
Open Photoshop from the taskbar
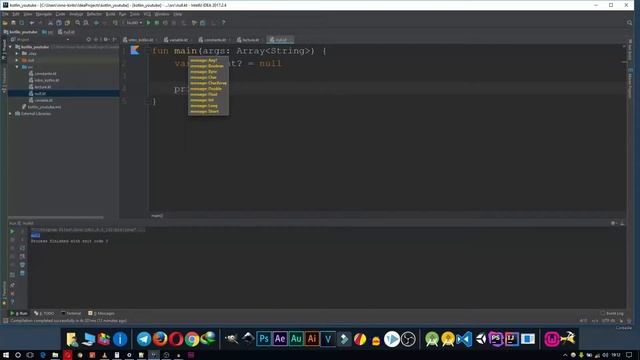pyautogui.click(x=264, y=339)
